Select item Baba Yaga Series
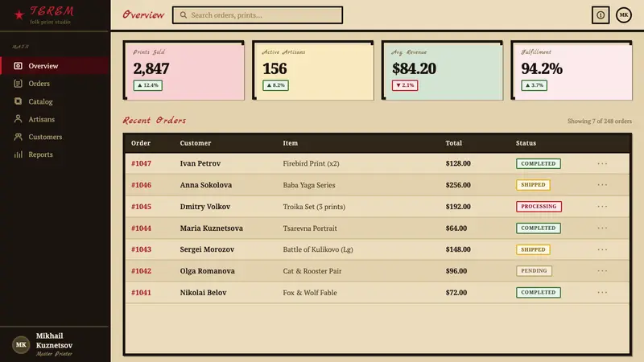 click(309, 185)
